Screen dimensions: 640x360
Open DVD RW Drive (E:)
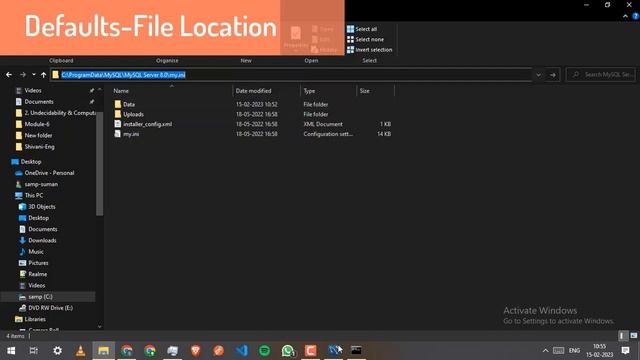coord(51,308)
